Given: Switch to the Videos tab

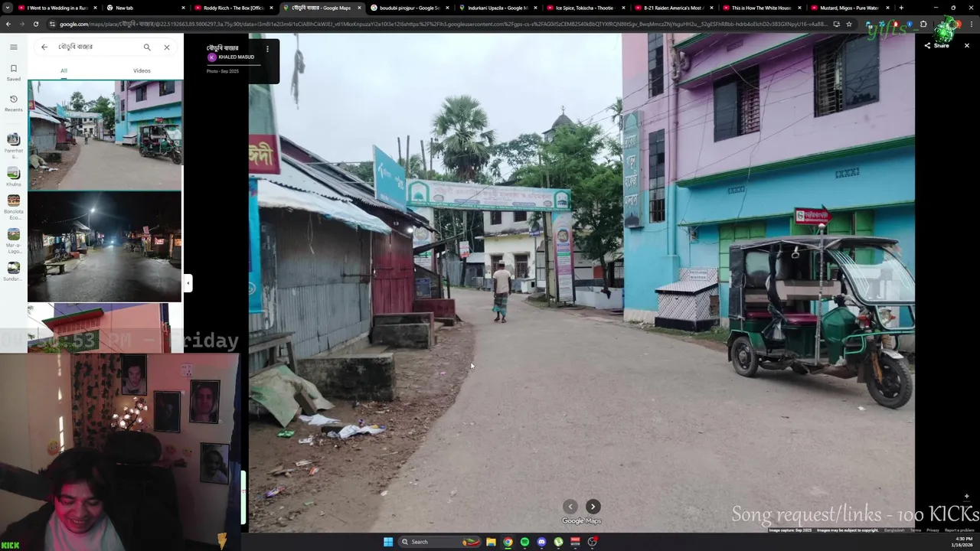Looking at the screenshot, I should coord(142,70).
